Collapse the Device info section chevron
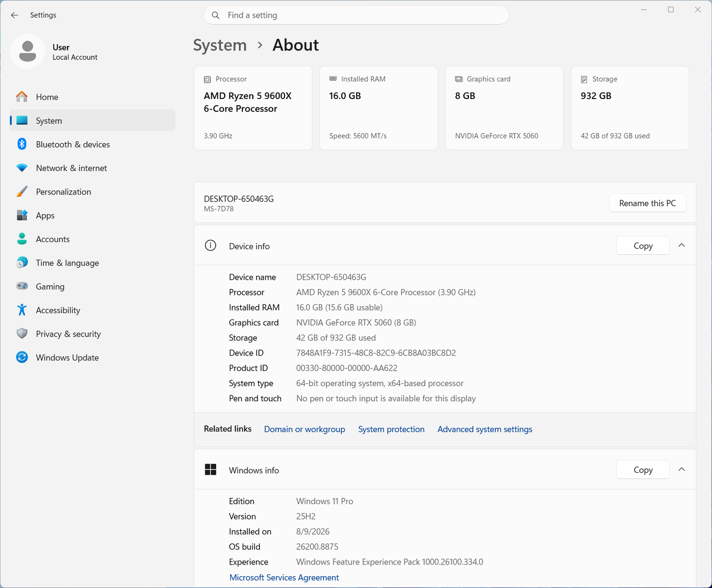This screenshot has width=712, height=588. (682, 245)
